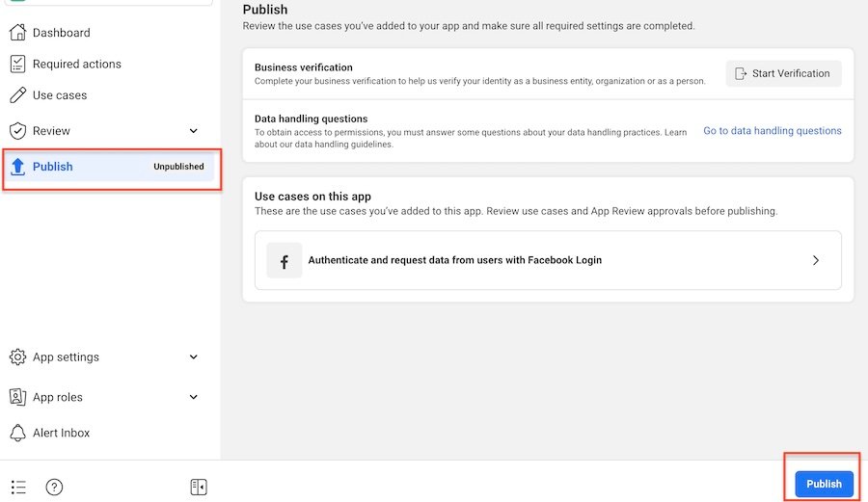Open the help question mark icon

click(54, 487)
